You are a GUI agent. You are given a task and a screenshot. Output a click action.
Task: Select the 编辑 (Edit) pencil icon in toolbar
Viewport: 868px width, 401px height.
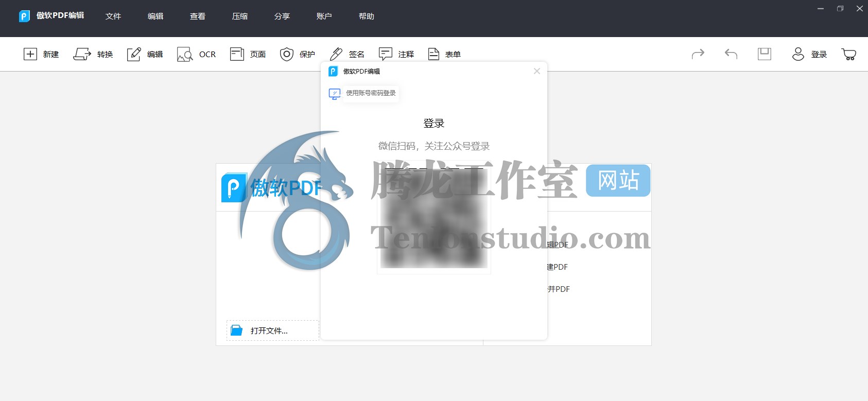click(134, 54)
